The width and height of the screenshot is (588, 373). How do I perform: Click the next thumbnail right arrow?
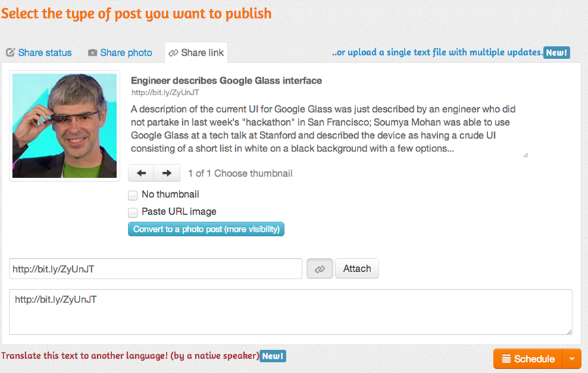click(x=167, y=173)
